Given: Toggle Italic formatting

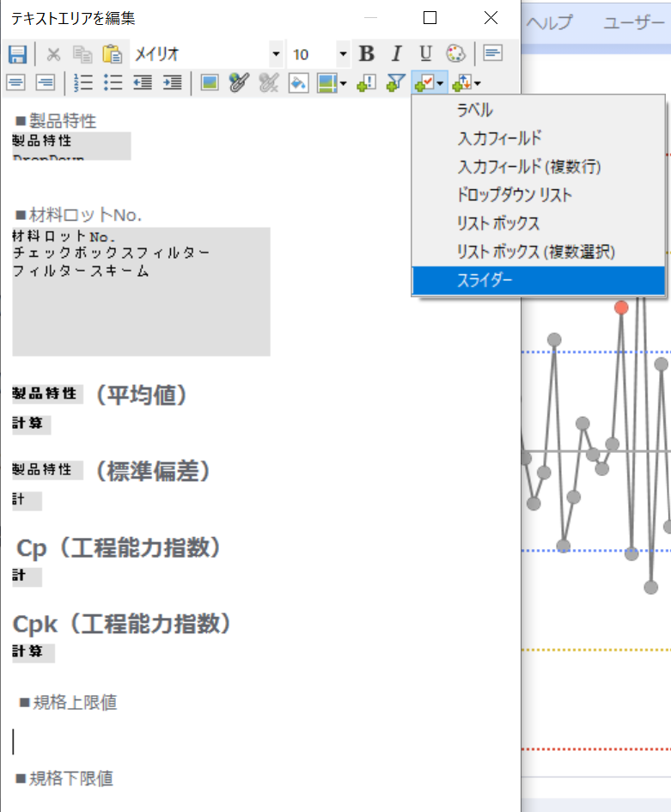Looking at the screenshot, I should [x=396, y=54].
